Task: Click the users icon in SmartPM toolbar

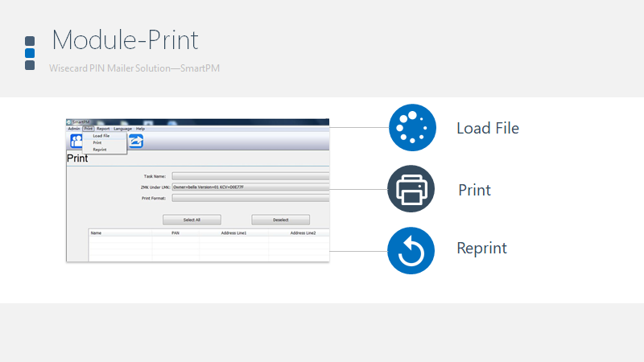Action: 76,142
